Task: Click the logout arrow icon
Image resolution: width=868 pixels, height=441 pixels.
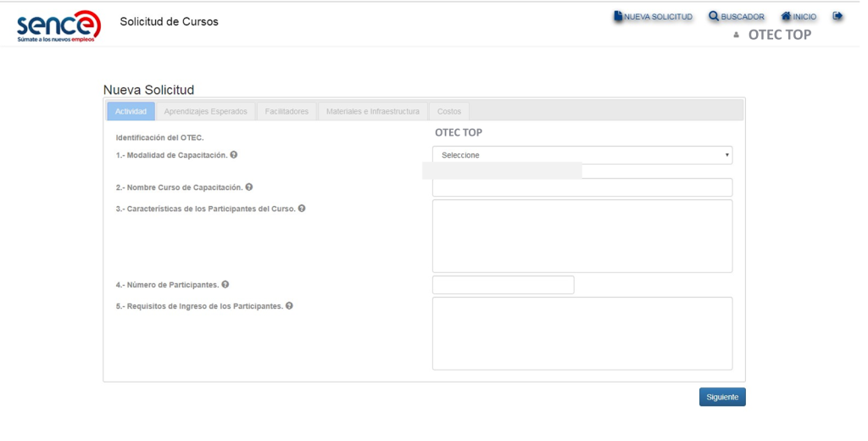Action: tap(837, 16)
